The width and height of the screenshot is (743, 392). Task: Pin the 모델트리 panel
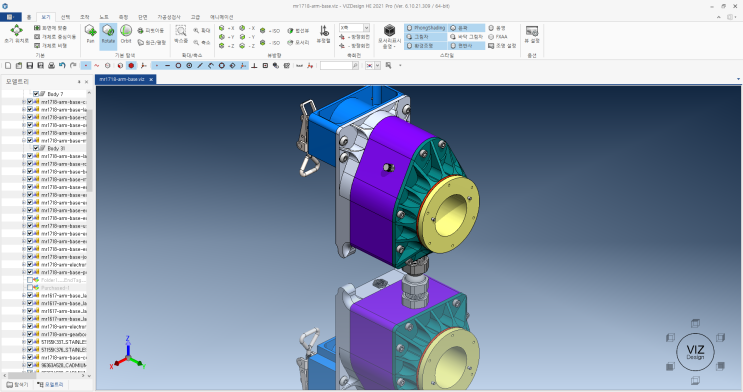coord(79,82)
